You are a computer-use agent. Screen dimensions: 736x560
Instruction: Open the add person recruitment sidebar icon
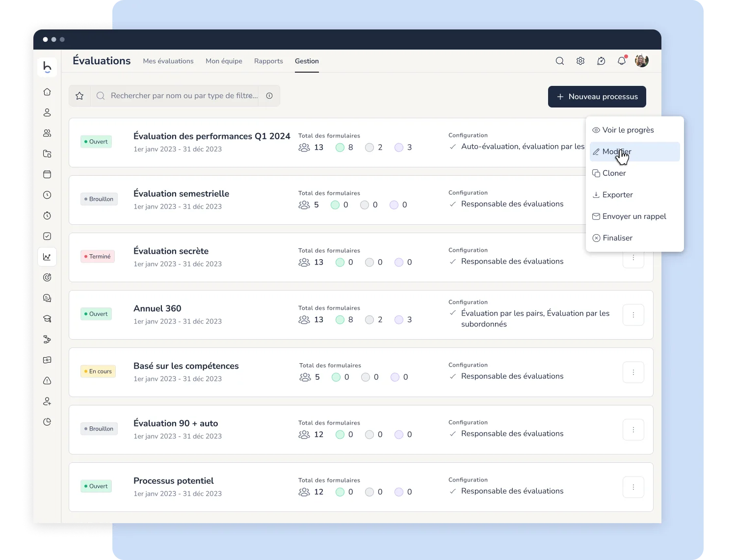[47, 401]
